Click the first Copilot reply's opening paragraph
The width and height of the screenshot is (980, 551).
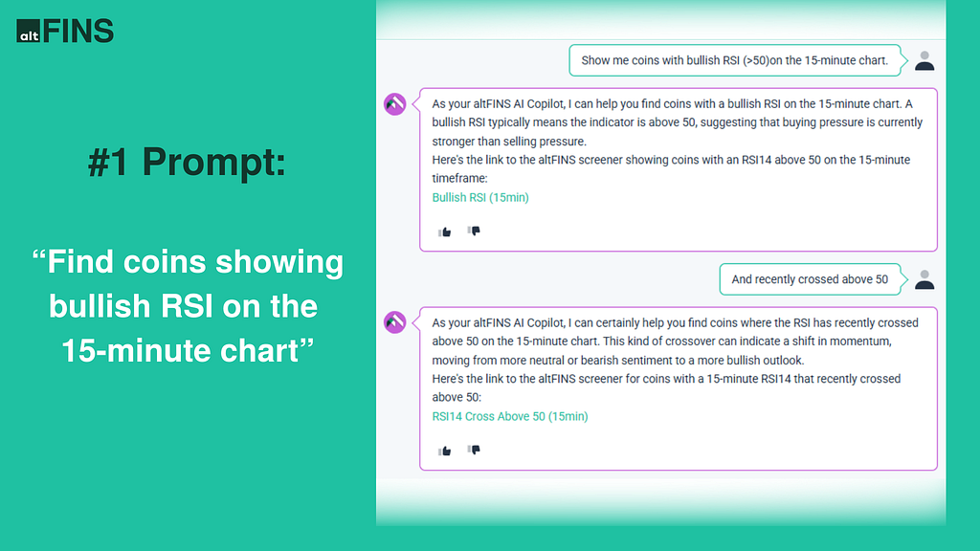coord(677,122)
